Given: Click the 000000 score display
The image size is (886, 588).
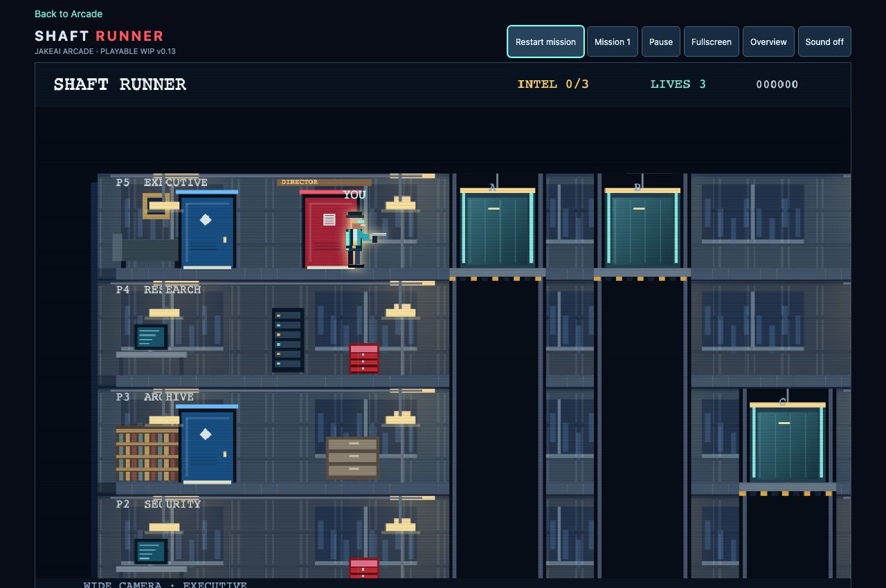Looking at the screenshot, I should point(777,84).
